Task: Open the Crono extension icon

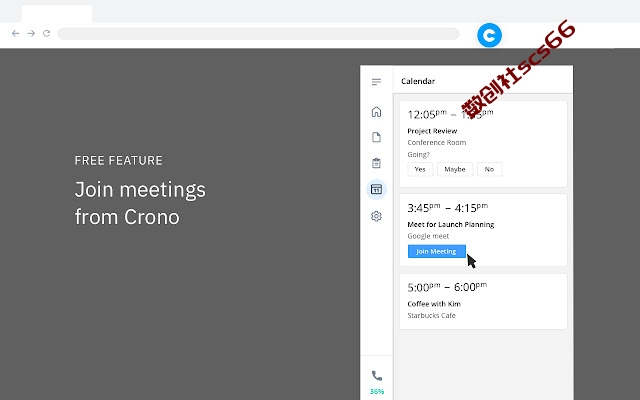Action: tap(489, 35)
